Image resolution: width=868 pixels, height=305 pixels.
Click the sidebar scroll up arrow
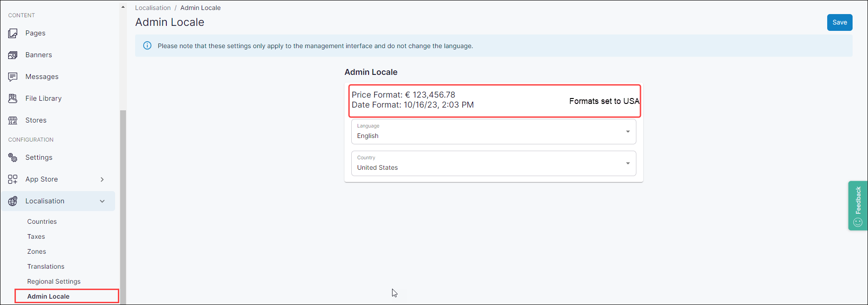pos(123,7)
